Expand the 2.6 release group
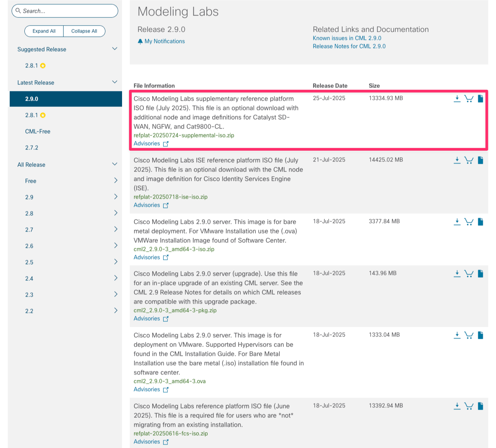 [115, 245]
